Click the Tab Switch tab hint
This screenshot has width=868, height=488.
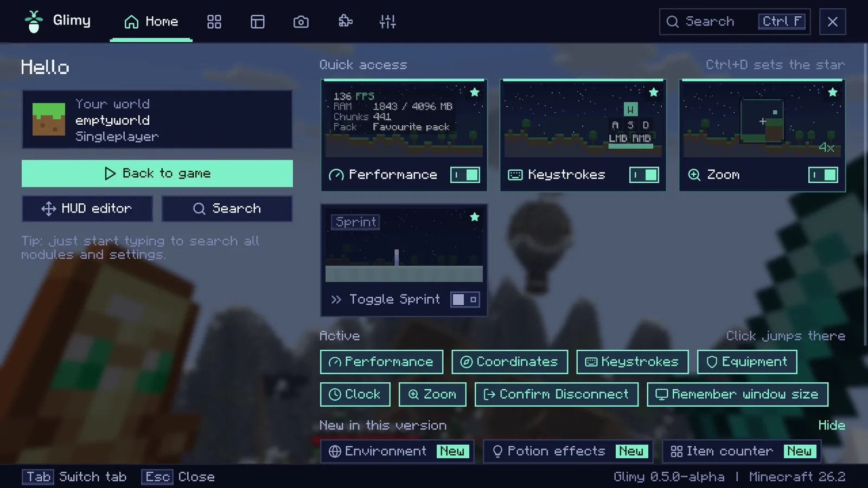point(74,477)
